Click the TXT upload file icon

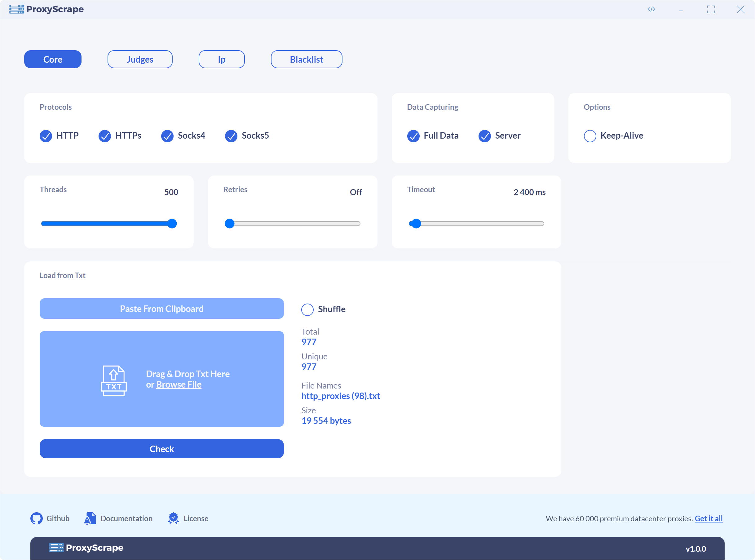pyautogui.click(x=114, y=380)
